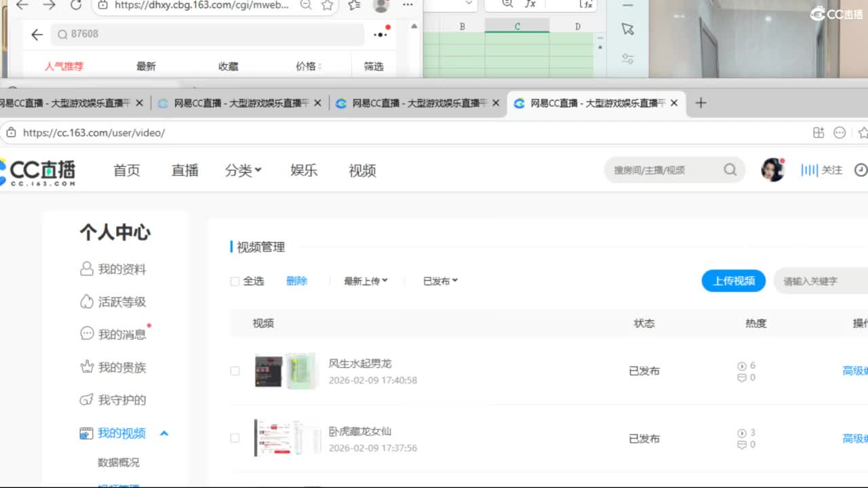Viewport: 868px width, 488px height.
Task: Click the 删除 link
Action: point(296,281)
